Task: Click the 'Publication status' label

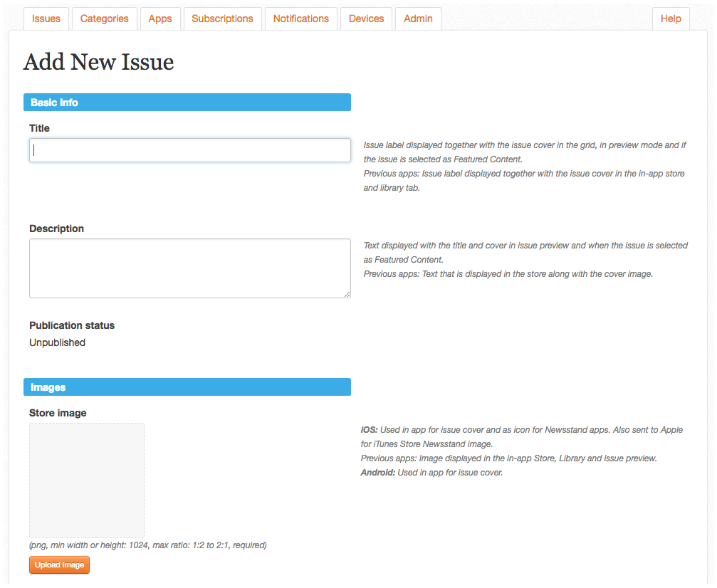Action: coord(72,325)
